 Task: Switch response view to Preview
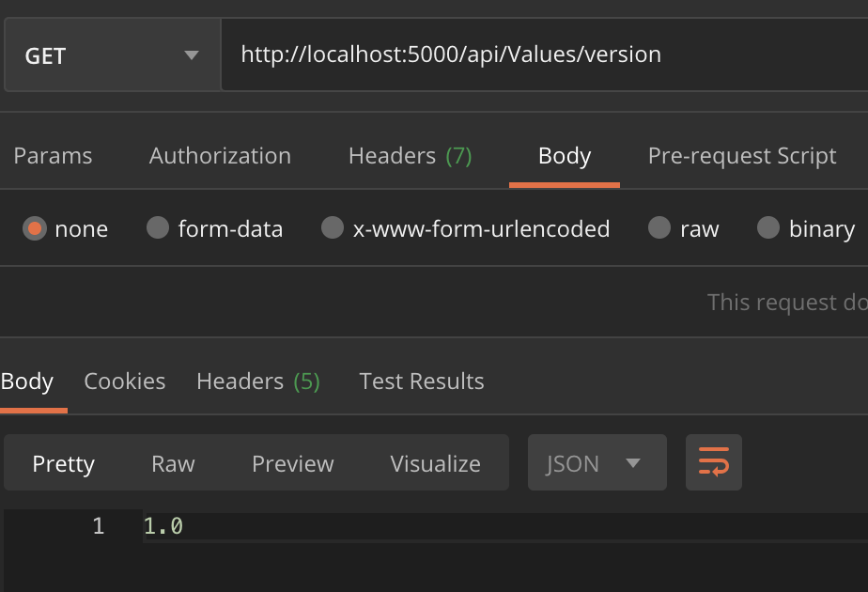click(293, 464)
